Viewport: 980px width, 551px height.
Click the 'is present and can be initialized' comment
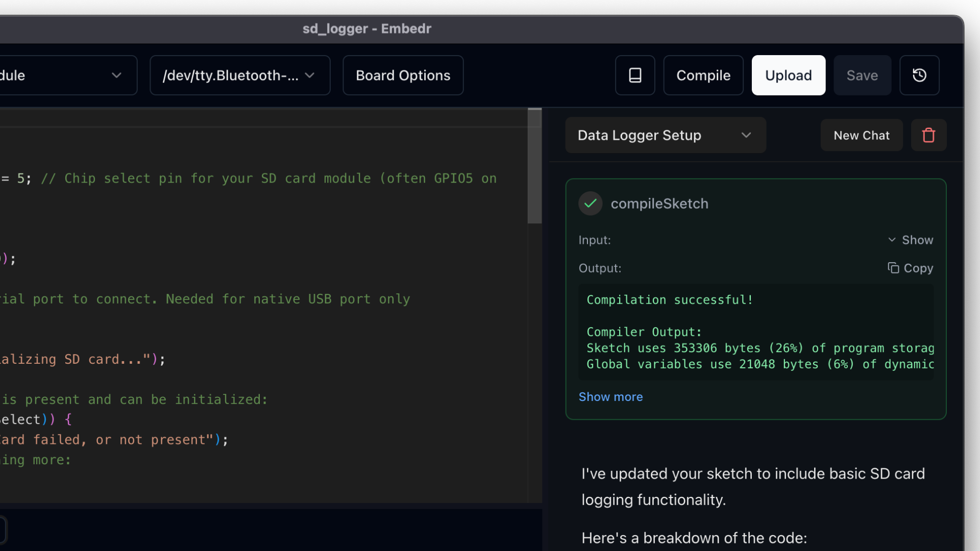click(x=134, y=399)
